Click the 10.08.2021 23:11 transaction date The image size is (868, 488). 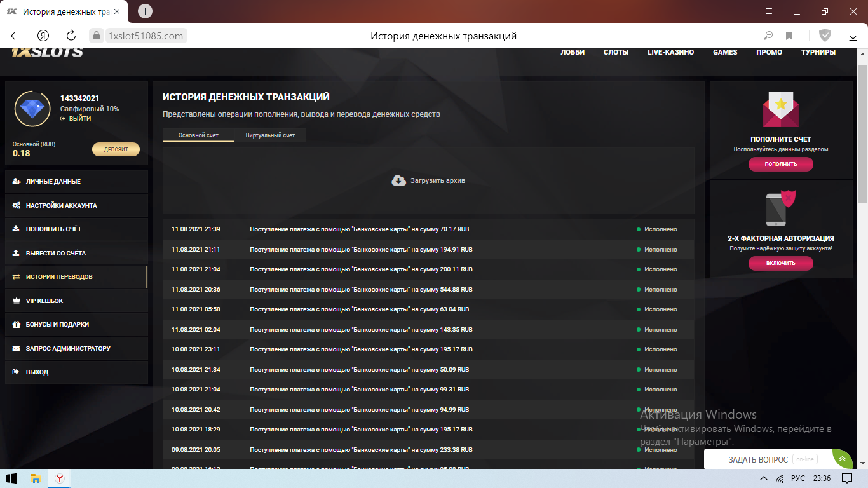(196, 349)
